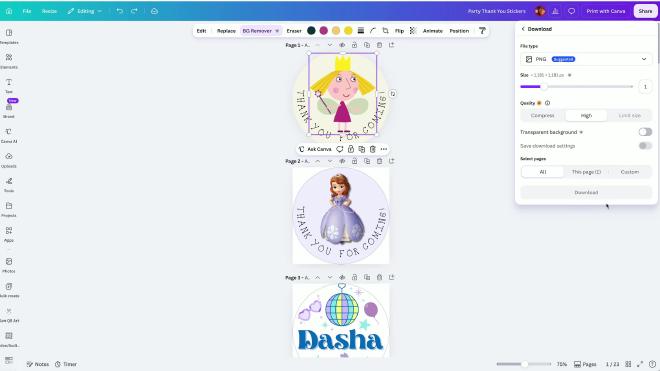Toggle Transparent background switch
Screen dimensions: 660x371
(x=645, y=132)
